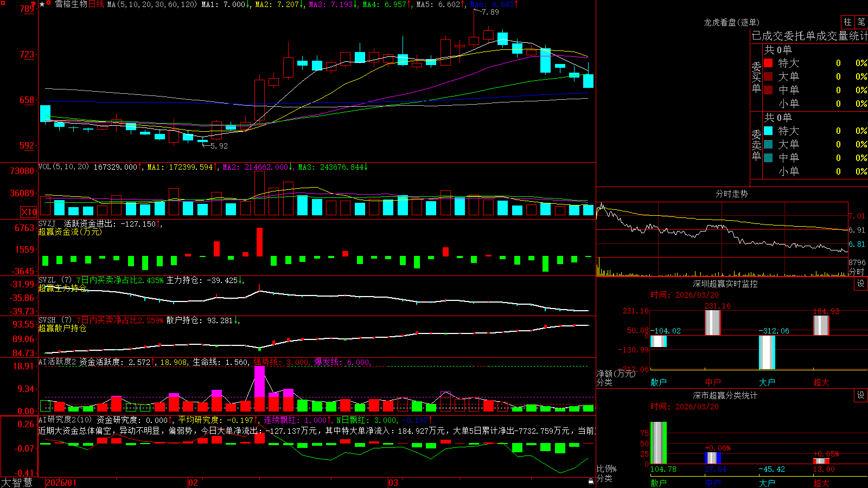Click the 分时走势 panel title
Image resolution: width=868 pixels, height=488 pixels.
pyautogui.click(x=731, y=194)
